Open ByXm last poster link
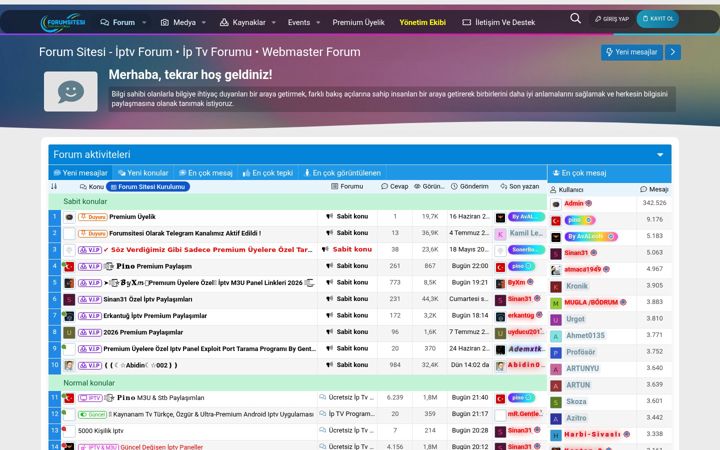 516,282
